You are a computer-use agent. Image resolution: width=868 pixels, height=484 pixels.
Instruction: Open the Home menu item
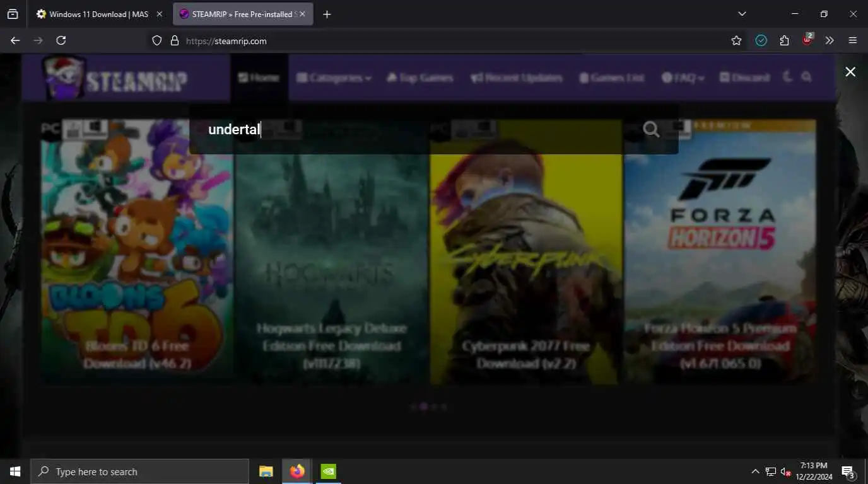259,78
